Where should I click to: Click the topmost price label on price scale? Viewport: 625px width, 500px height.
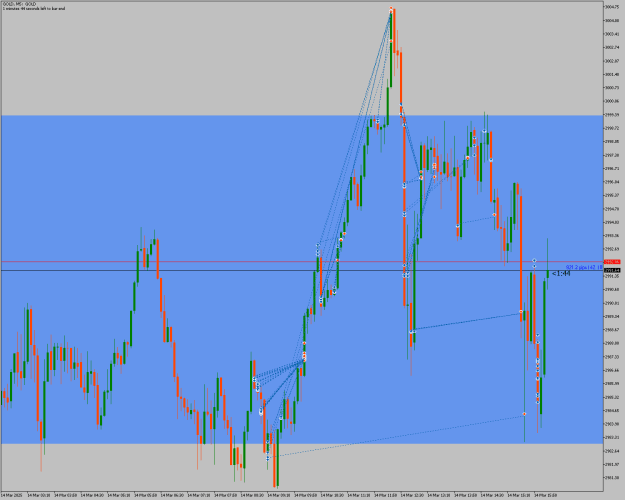612,7
